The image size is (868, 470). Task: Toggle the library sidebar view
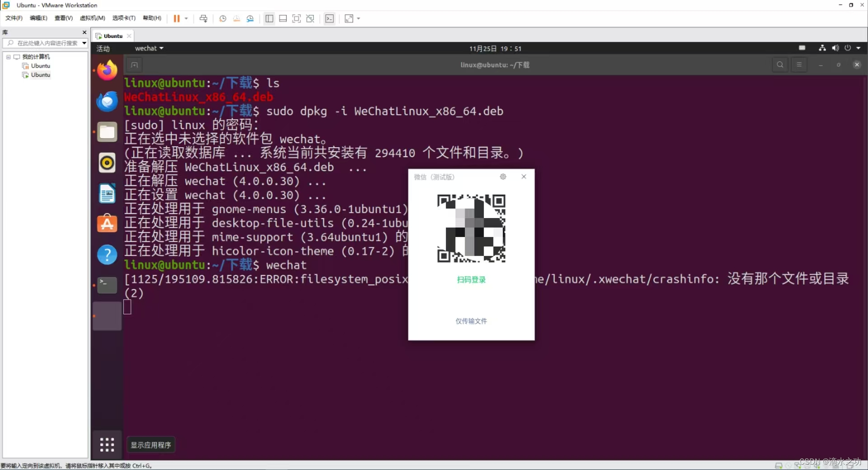point(269,19)
